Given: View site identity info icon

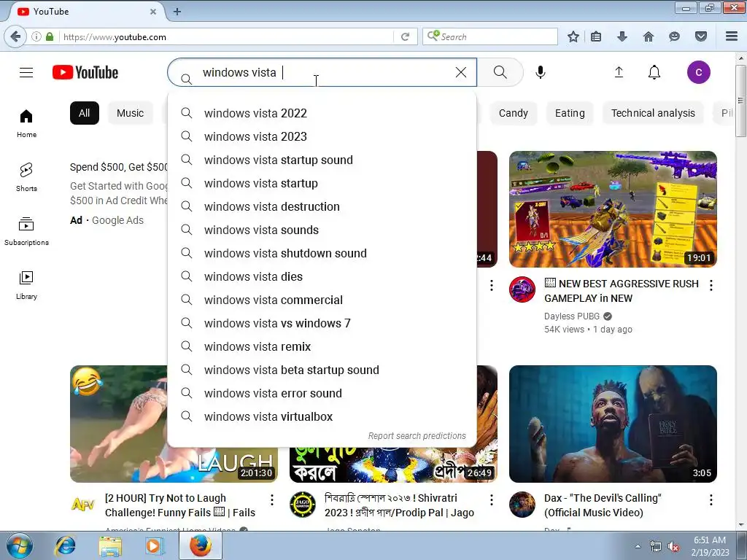Looking at the screenshot, I should 36,36.
